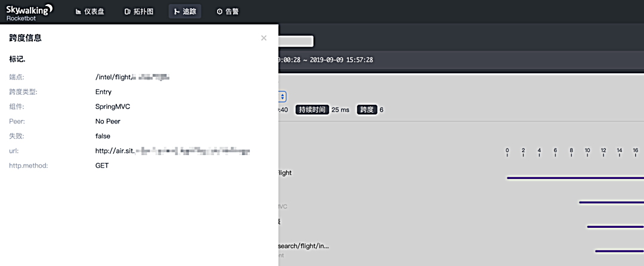Viewport: 644px width, 266px height.
Task: Click the SpringMVC component value
Action: coord(113,107)
